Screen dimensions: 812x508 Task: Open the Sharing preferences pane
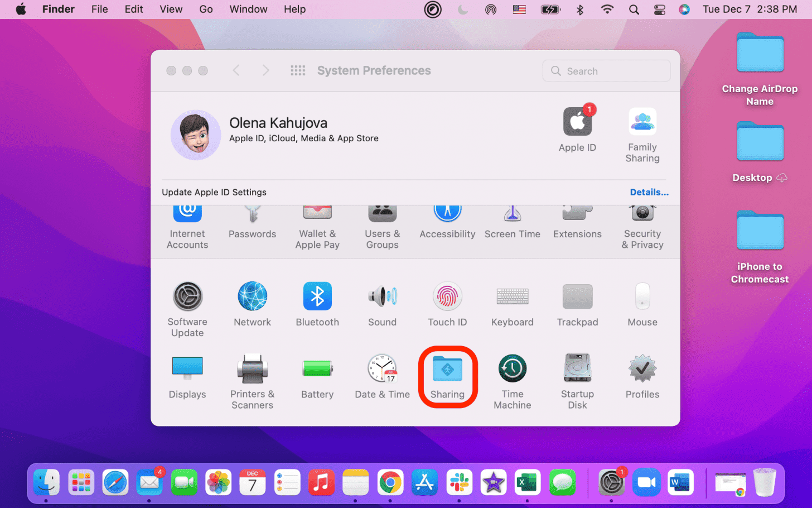coord(447,376)
